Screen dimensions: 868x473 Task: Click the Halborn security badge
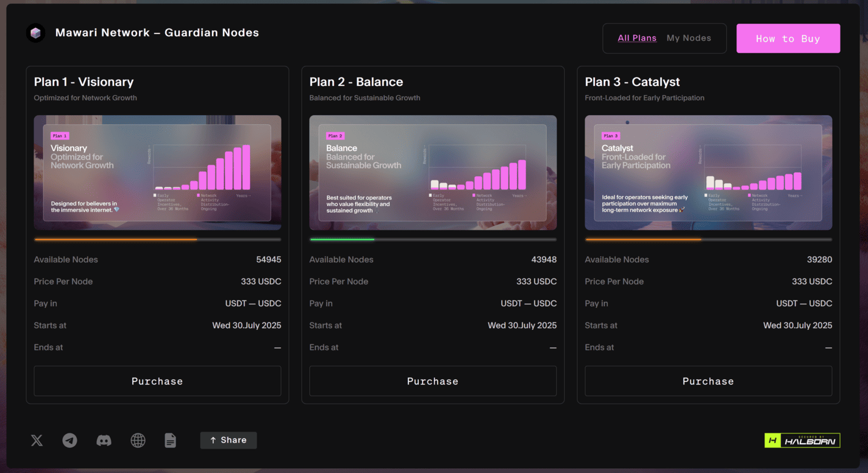click(802, 440)
